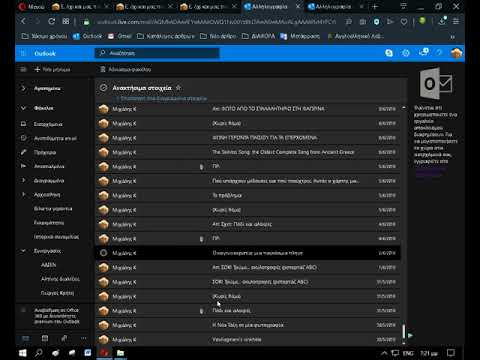Open the Ιστορικό συνομιλίας folder
The width and height of the screenshot is (480, 360).
point(56,237)
